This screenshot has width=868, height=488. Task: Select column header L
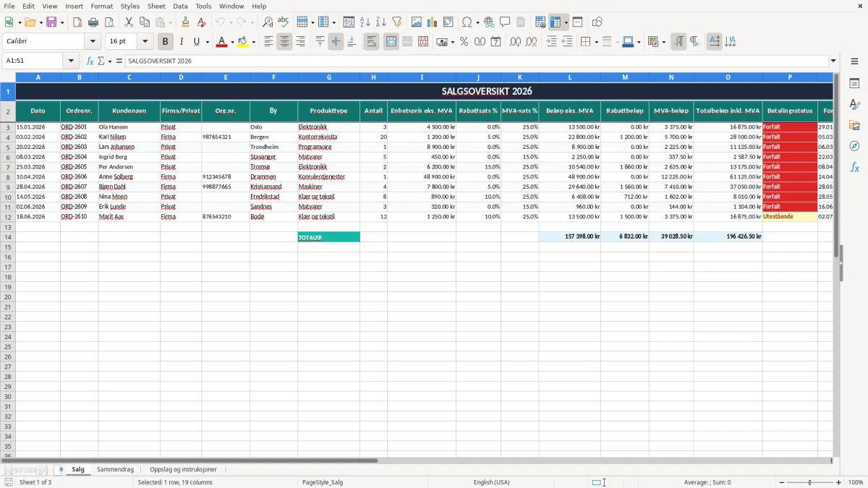click(570, 77)
